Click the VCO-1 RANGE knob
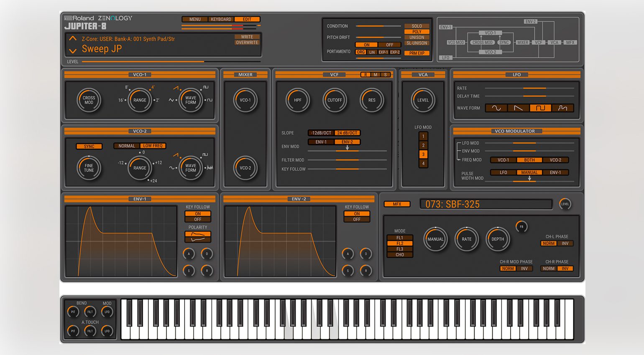644x355 pixels. point(140,100)
